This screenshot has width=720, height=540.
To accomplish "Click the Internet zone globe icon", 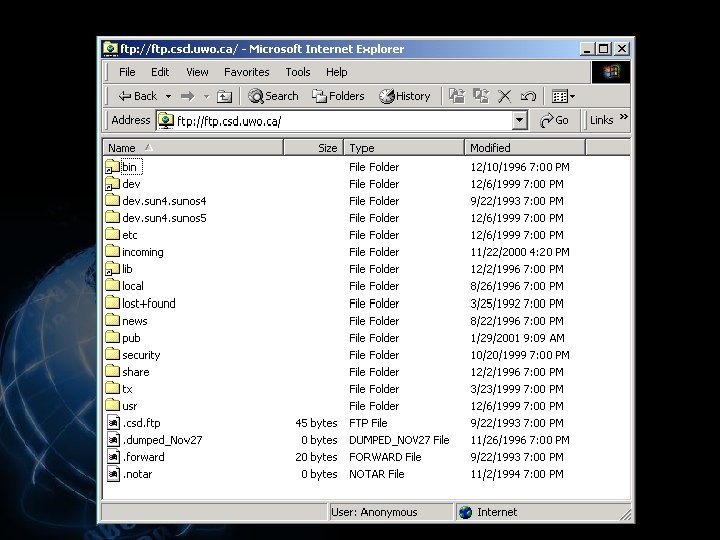I will pos(466,512).
